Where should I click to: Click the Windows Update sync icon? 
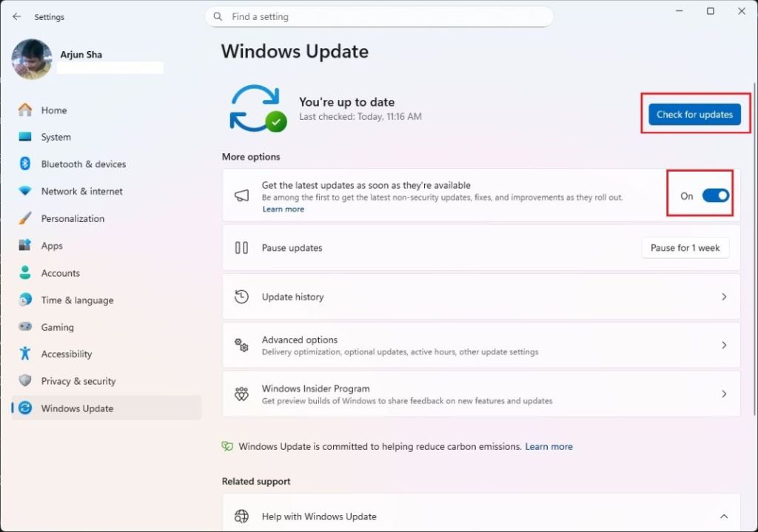click(24, 408)
